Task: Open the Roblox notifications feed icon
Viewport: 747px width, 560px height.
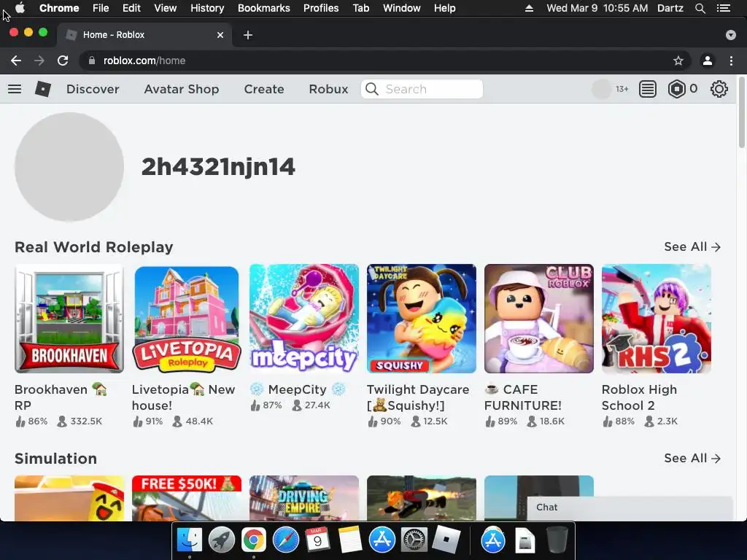Action: pos(648,89)
